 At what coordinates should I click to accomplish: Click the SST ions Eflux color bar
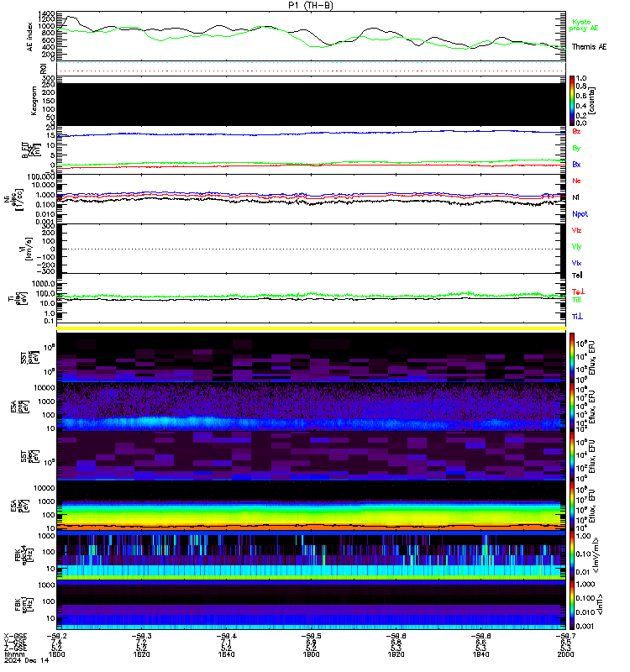point(572,358)
